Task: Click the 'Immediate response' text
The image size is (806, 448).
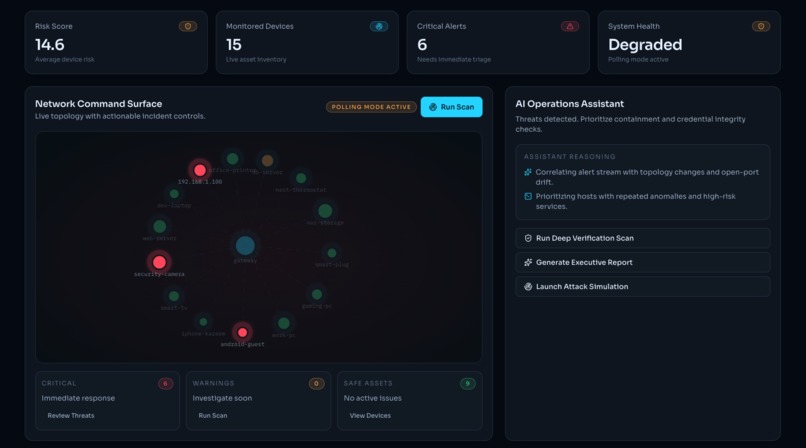Action: 78,398
